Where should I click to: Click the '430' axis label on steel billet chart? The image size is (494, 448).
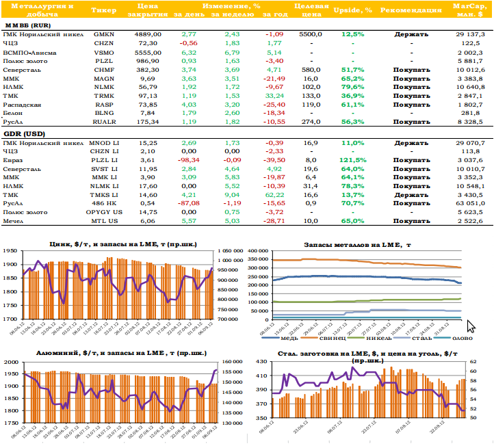click(x=261, y=362)
